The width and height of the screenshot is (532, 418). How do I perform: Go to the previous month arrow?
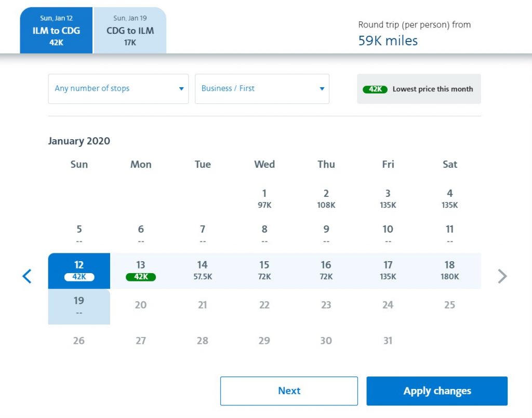tap(27, 276)
